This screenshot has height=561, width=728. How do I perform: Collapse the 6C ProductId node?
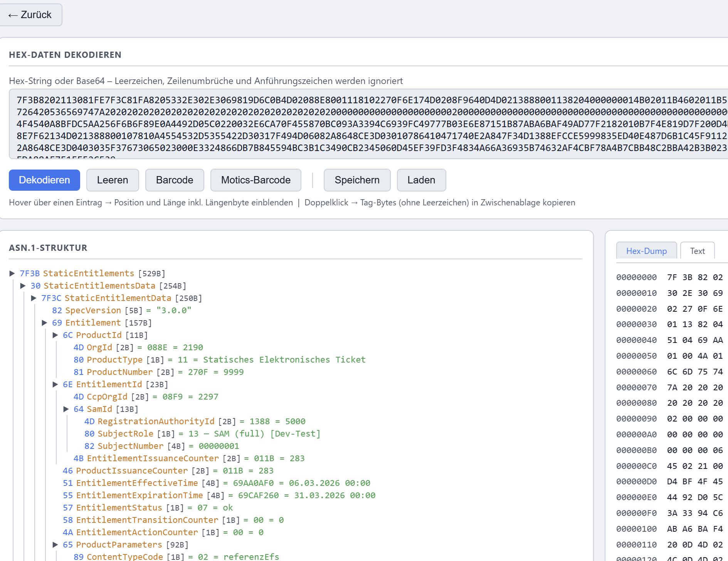(55, 335)
